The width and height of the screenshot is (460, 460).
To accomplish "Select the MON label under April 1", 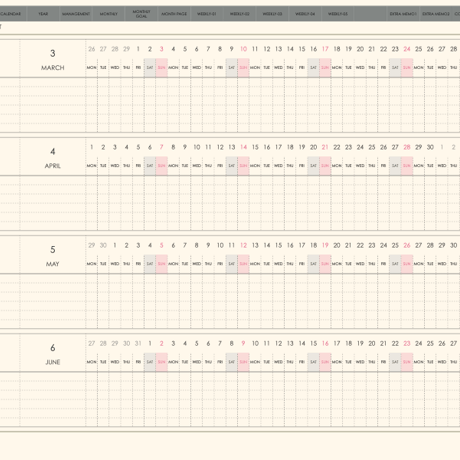I will 91,166.
